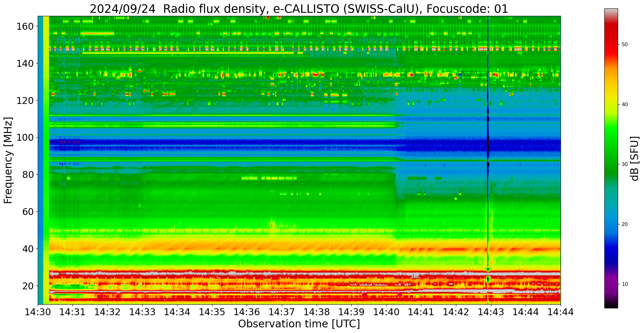Click the yellow vertical stripe at the spectrogram's left edge
This screenshot has height=333, width=644.
tap(46, 160)
